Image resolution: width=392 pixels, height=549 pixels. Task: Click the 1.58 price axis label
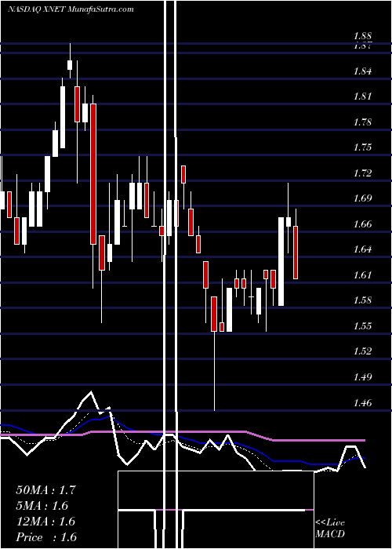click(x=362, y=300)
